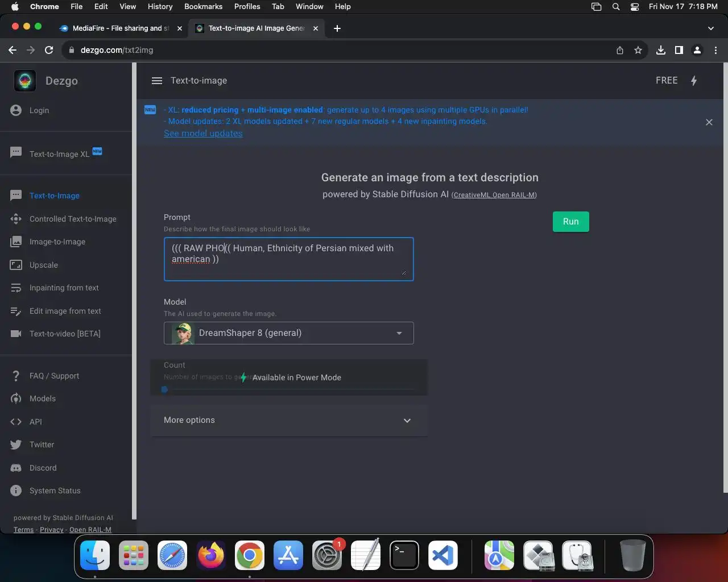The image size is (728, 582).
Task: Switch to Text-to-image AI tab
Action: [x=257, y=28]
